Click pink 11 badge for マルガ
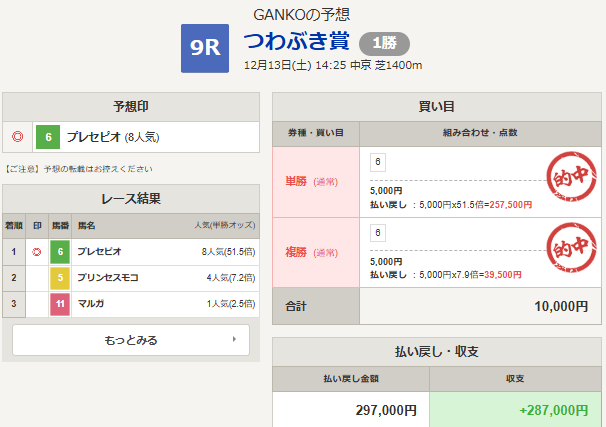 60,304
